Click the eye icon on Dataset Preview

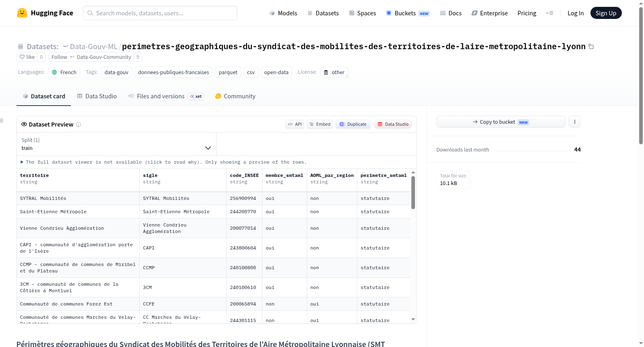(x=24, y=124)
